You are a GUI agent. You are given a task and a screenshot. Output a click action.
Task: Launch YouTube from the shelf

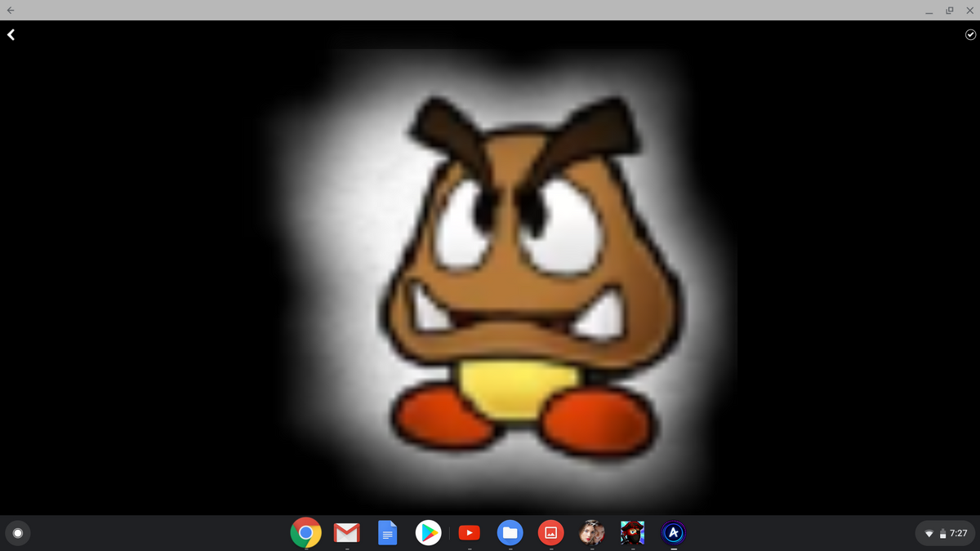(x=470, y=533)
